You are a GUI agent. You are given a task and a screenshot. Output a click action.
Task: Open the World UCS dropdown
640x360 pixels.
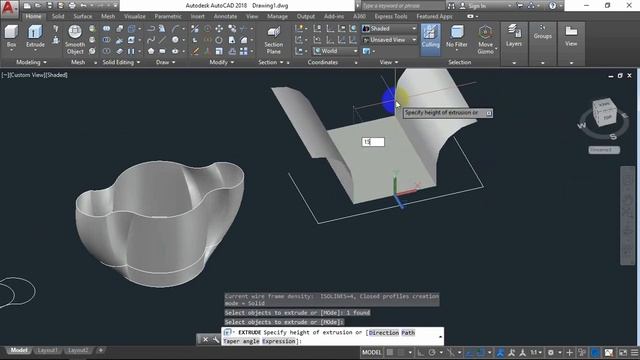336,51
